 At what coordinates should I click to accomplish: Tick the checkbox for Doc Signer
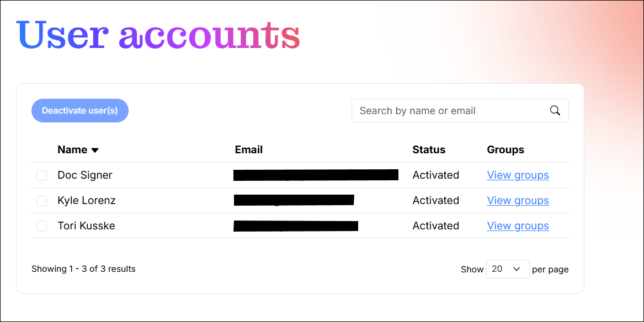(x=41, y=176)
